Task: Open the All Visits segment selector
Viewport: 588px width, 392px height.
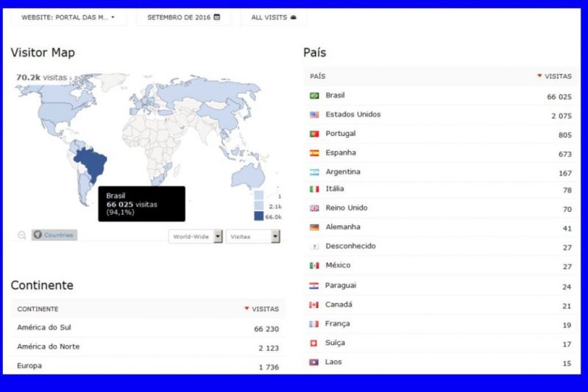Action: coord(273,17)
